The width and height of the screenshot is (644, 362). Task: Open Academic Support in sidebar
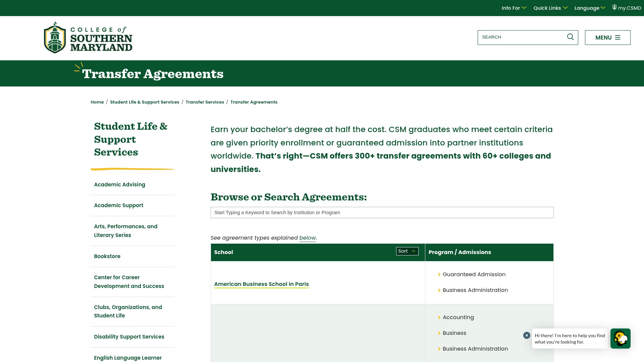click(118, 205)
